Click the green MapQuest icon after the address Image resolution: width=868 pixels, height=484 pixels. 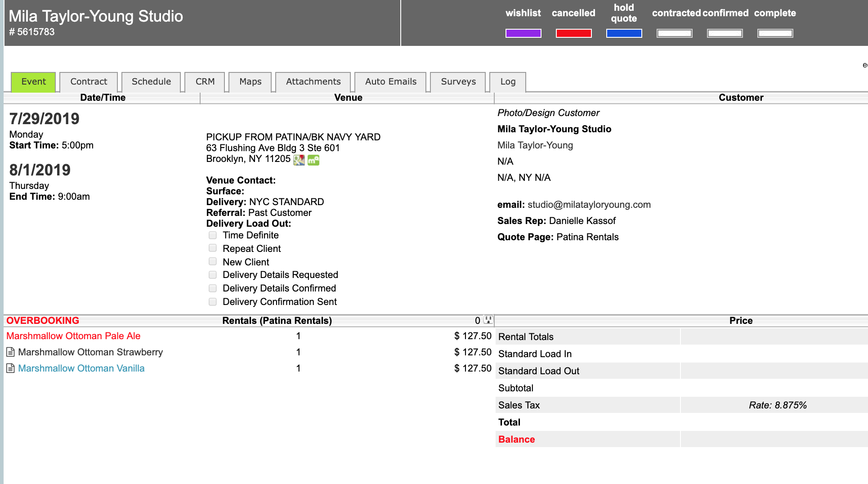313,160
